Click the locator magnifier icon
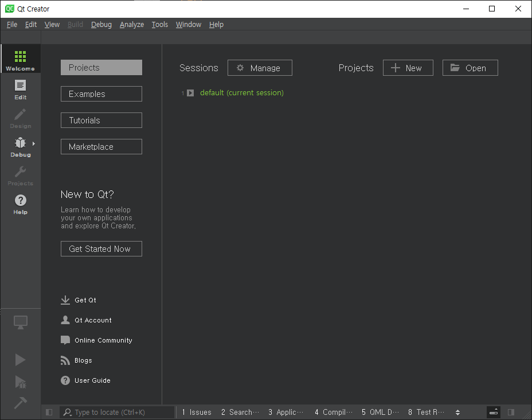This screenshot has height=420, width=532. click(x=68, y=412)
